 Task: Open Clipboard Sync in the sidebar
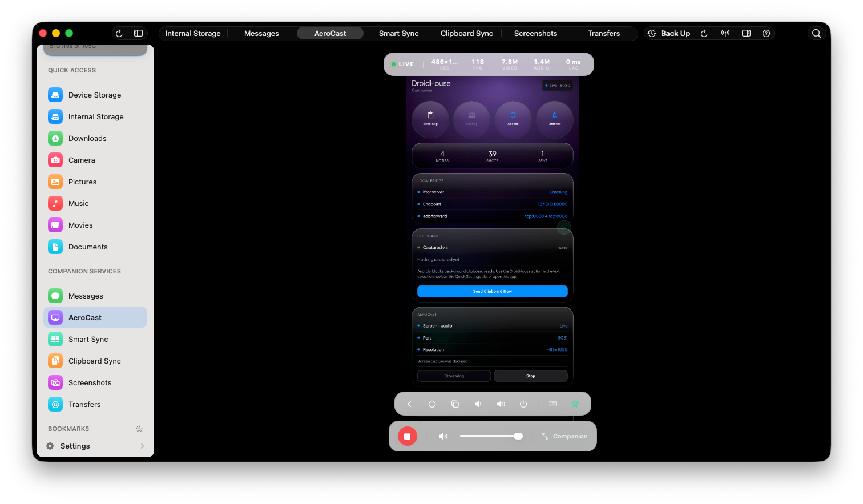click(95, 361)
